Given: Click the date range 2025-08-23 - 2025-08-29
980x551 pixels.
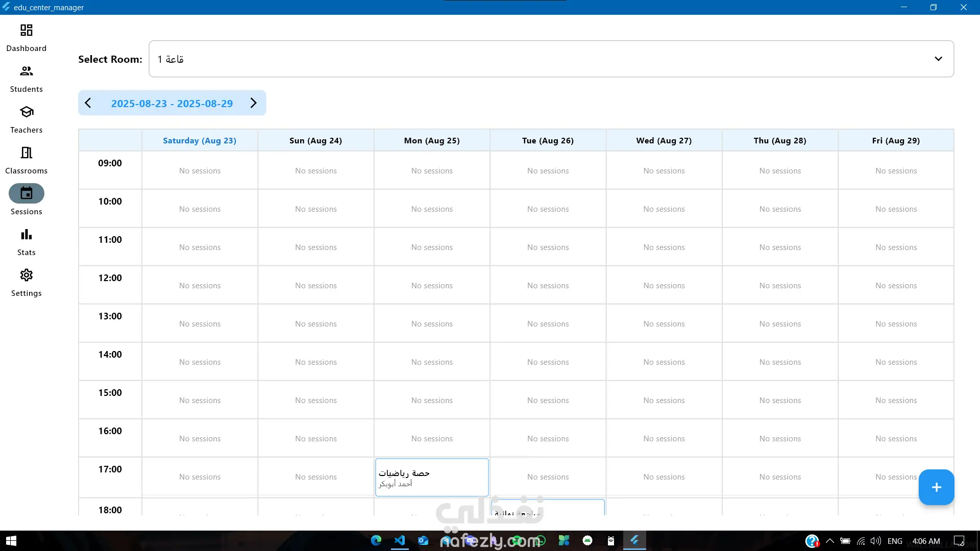Looking at the screenshot, I should tap(172, 104).
